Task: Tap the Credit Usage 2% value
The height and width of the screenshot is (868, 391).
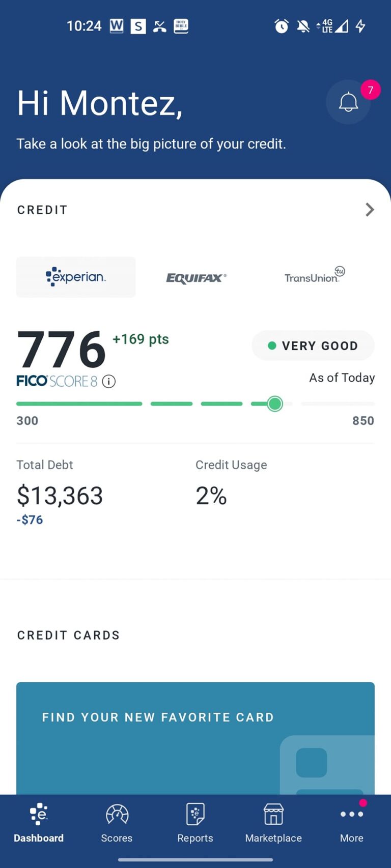Action: pyautogui.click(x=211, y=496)
